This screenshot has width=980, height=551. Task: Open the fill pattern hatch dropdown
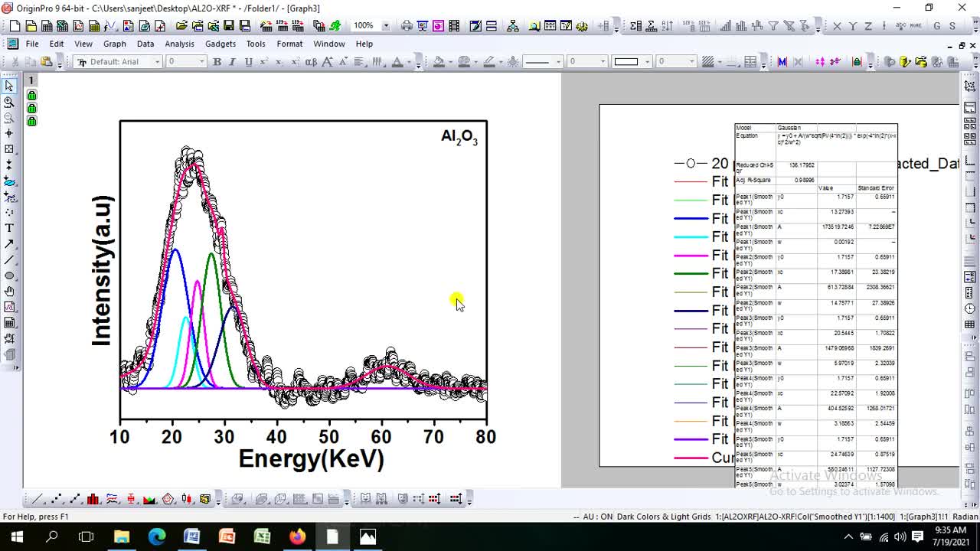pos(720,61)
